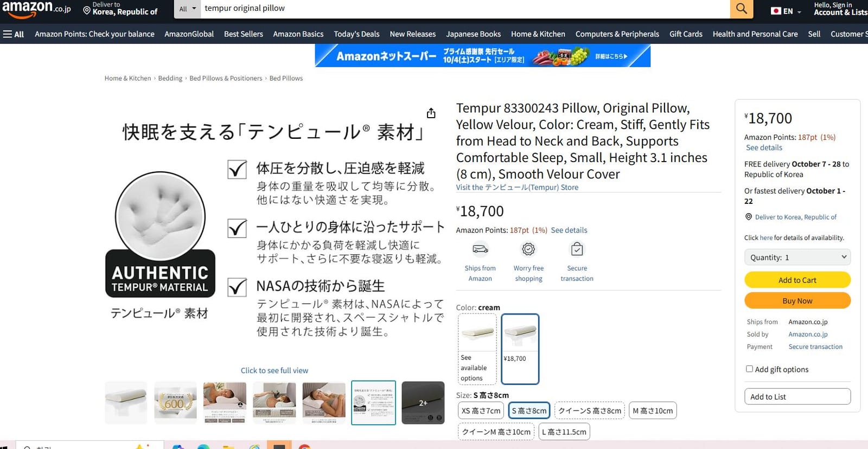Image resolution: width=868 pixels, height=449 pixels.
Task: Open the Bedding breadcrumb link
Action: pyautogui.click(x=170, y=78)
